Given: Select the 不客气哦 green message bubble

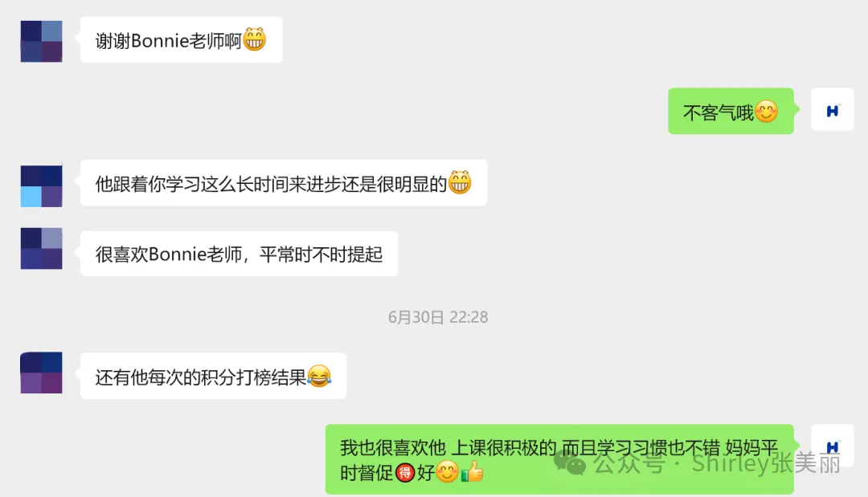Looking at the screenshot, I should point(731,111).
